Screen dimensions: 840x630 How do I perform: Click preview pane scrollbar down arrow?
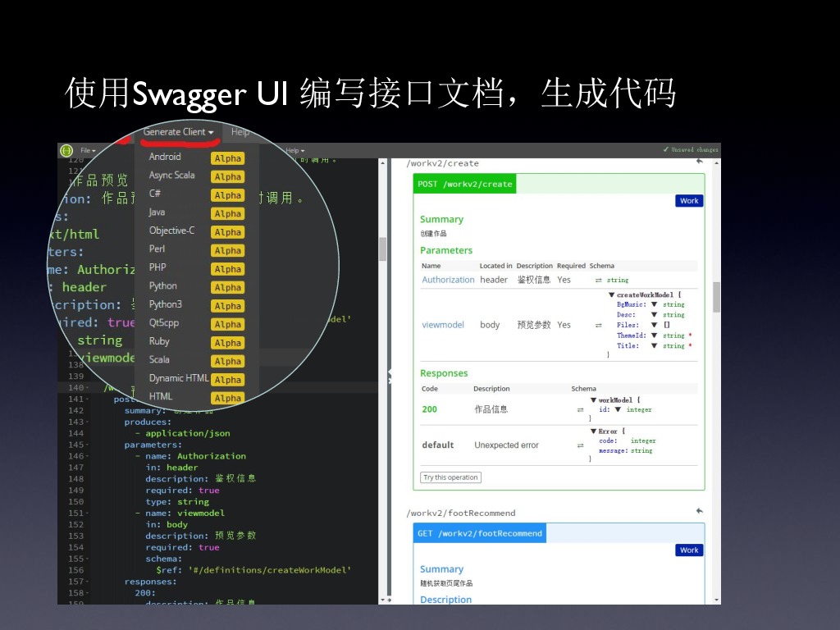pos(717,600)
